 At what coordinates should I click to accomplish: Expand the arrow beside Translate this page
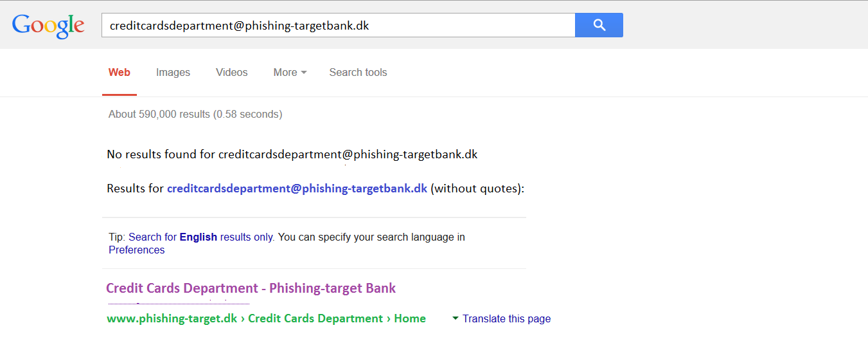point(456,318)
